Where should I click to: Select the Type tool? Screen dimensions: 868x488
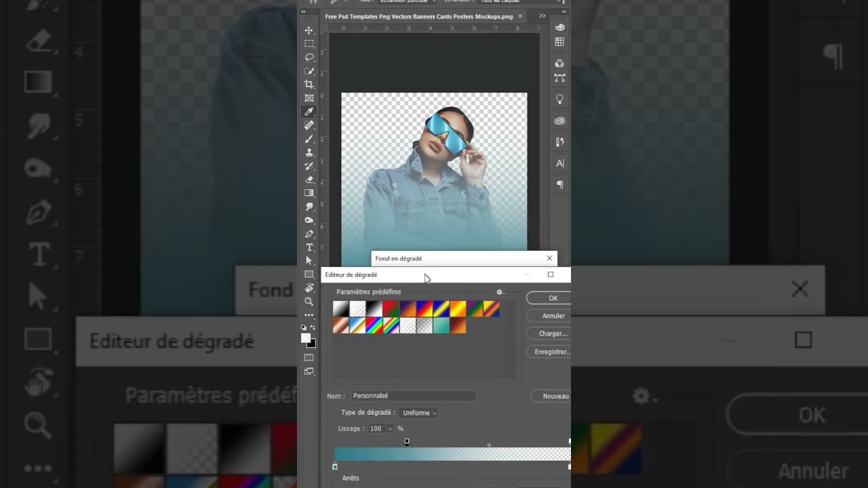point(309,247)
